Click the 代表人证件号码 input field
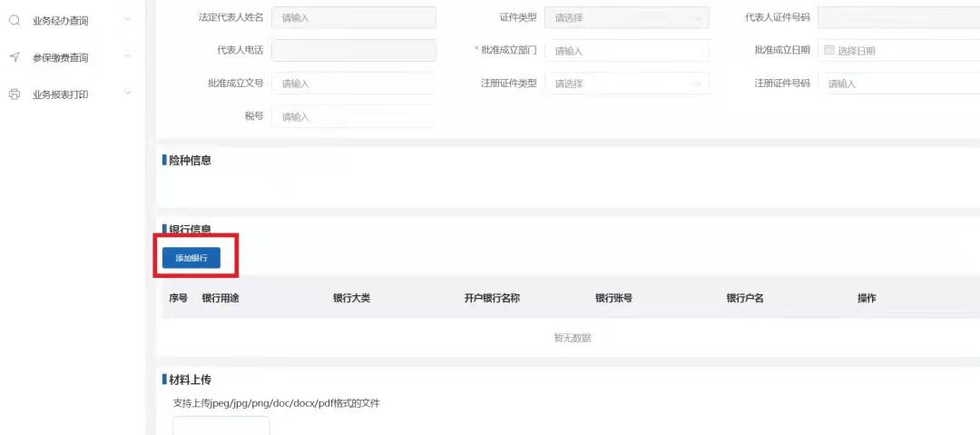This screenshot has height=435, width=980. pyautogui.click(x=898, y=18)
